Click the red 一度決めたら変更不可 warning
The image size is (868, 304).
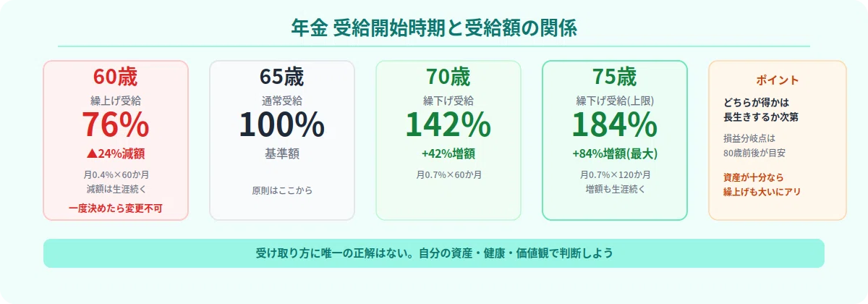(116, 208)
